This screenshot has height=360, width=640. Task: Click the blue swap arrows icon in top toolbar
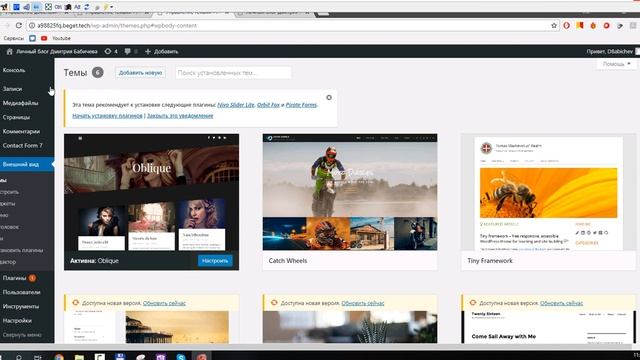coord(87,7)
